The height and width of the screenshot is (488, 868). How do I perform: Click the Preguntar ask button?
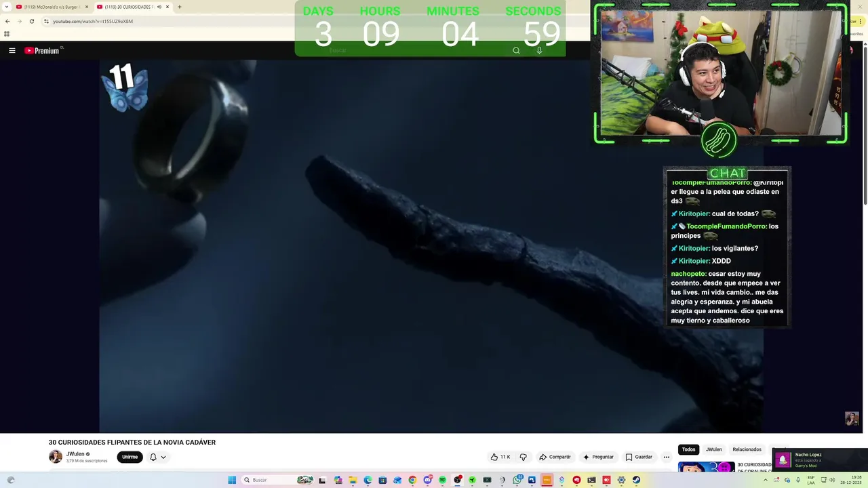598,457
